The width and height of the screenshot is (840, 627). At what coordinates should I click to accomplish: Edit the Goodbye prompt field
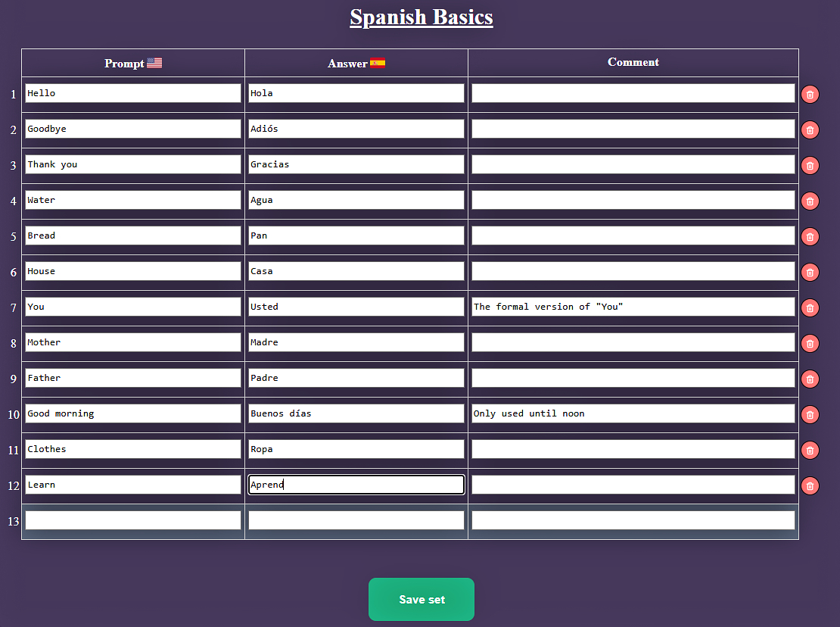point(133,129)
